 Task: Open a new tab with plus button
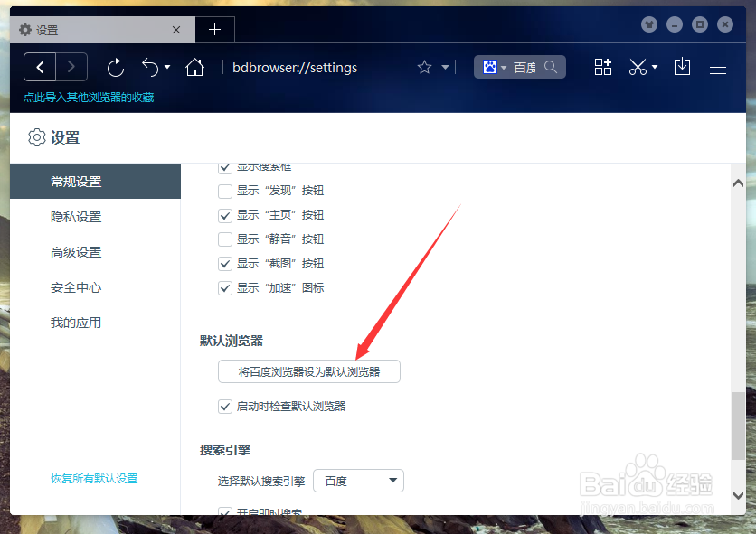[214, 30]
